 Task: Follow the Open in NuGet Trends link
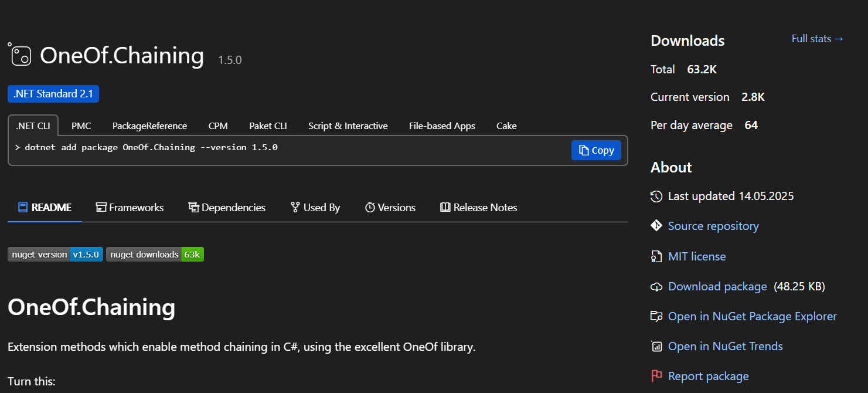[726, 346]
